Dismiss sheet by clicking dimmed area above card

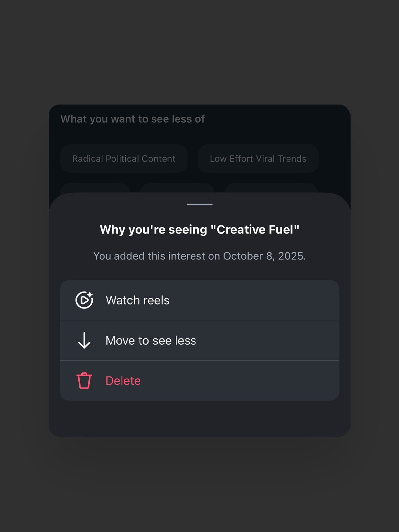click(x=199, y=55)
